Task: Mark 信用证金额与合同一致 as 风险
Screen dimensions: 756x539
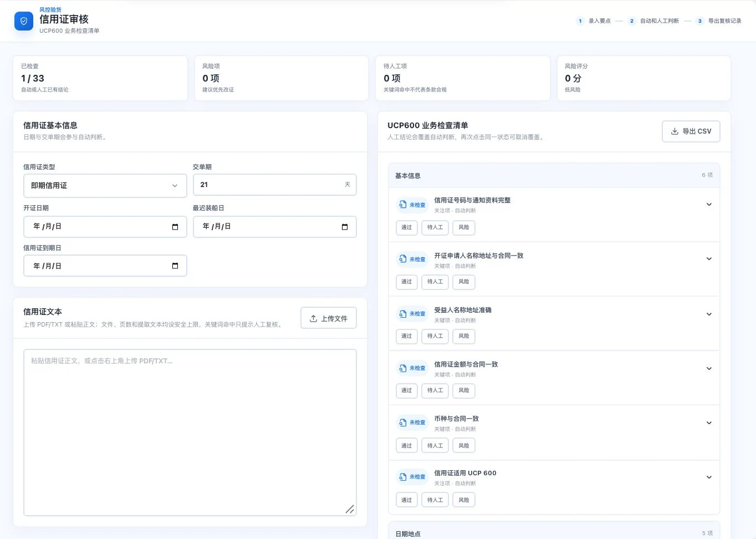Action: point(464,390)
